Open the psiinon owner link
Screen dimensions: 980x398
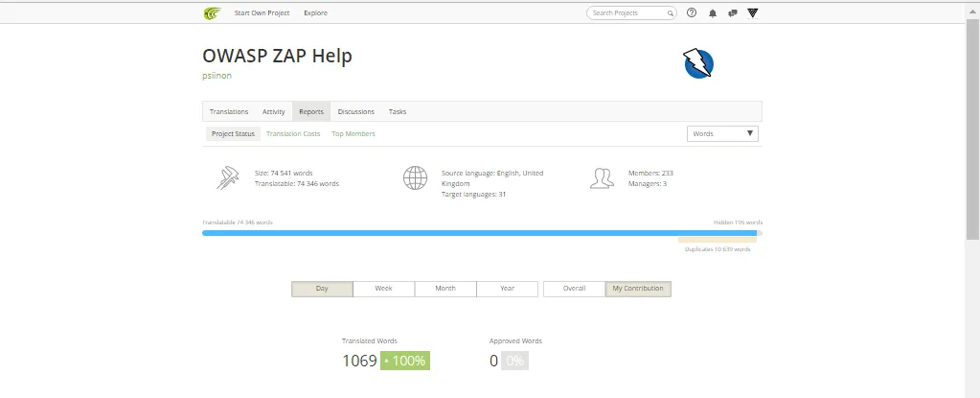click(x=217, y=76)
